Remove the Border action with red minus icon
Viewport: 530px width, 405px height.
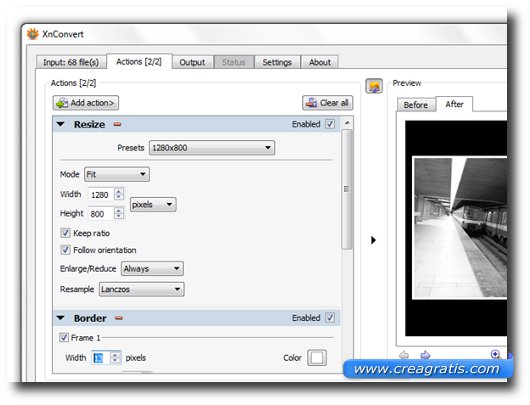click(119, 318)
